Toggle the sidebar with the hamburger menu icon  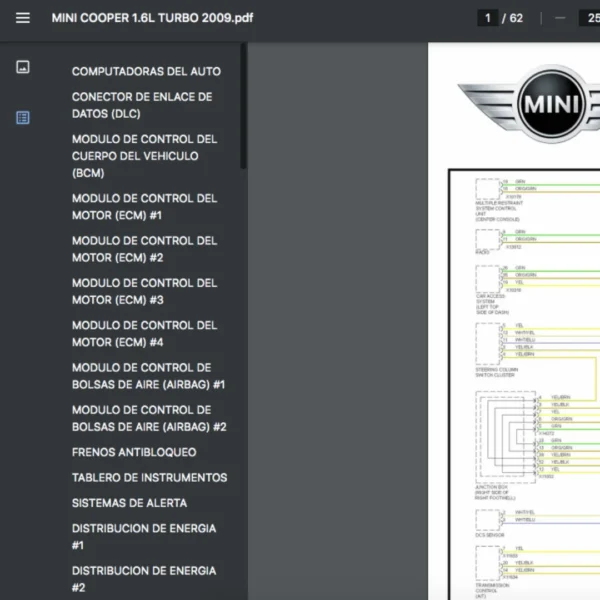click(23, 18)
